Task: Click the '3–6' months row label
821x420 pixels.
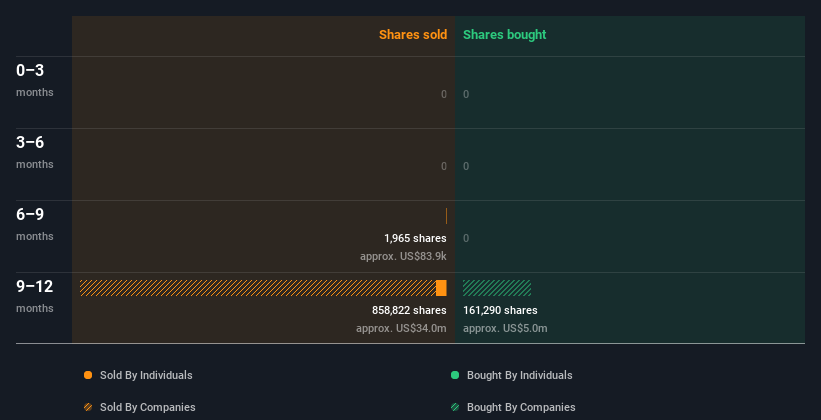Action: point(30,142)
